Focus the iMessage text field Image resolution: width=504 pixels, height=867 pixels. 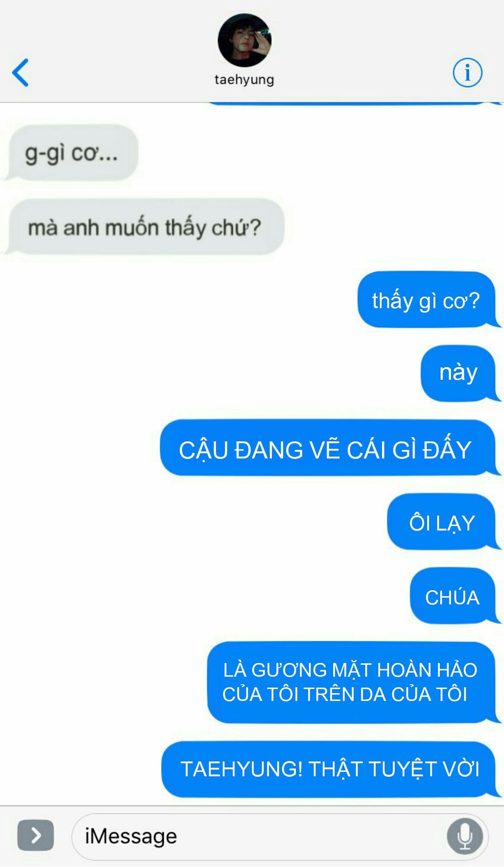(x=280, y=837)
